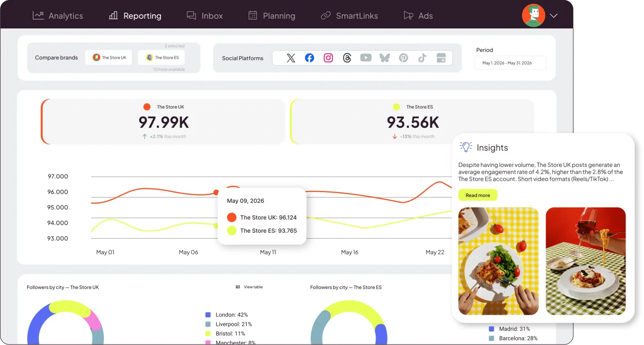Click the May 16 axis label
Screen dimensions: 644x345
click(x=350, y=252)
